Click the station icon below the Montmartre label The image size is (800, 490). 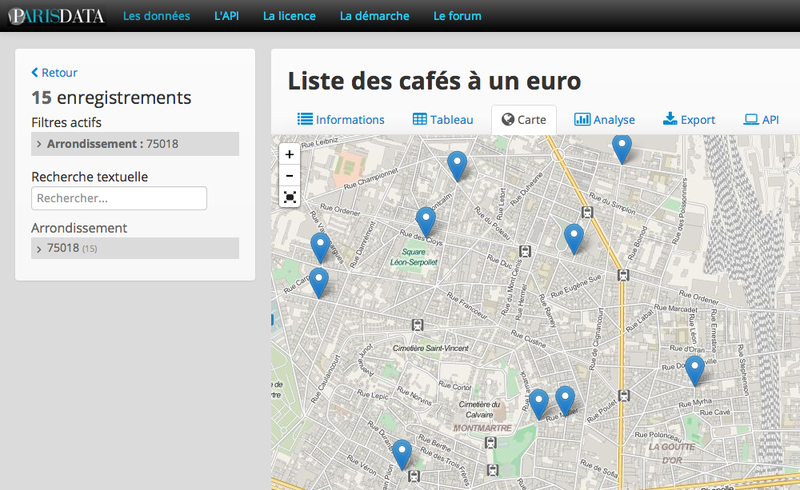point(490,443)
